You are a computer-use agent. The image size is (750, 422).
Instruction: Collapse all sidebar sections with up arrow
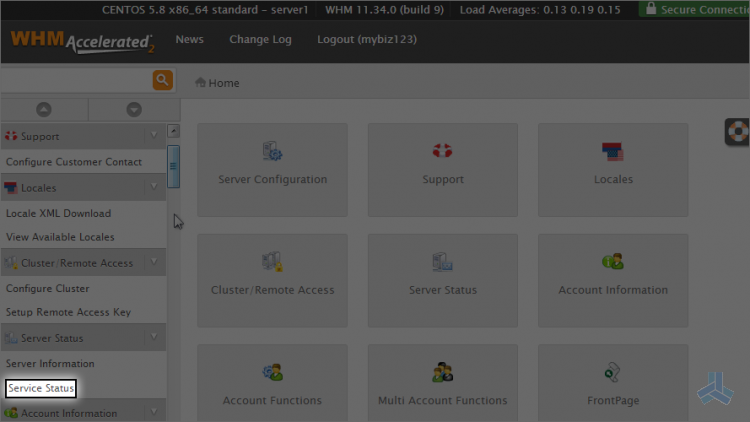(x=44, y=110)
